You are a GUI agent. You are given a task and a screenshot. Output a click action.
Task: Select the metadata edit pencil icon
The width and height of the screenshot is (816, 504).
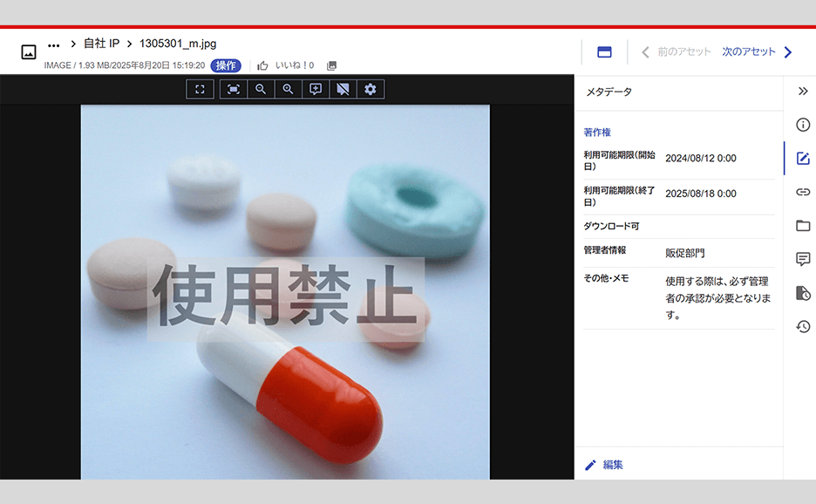(802, 158)
